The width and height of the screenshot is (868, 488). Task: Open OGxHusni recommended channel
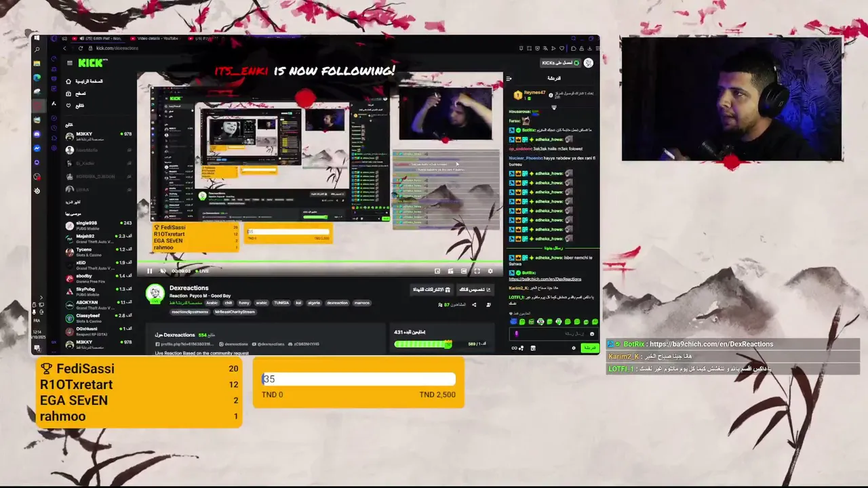[x=98, y=331]
